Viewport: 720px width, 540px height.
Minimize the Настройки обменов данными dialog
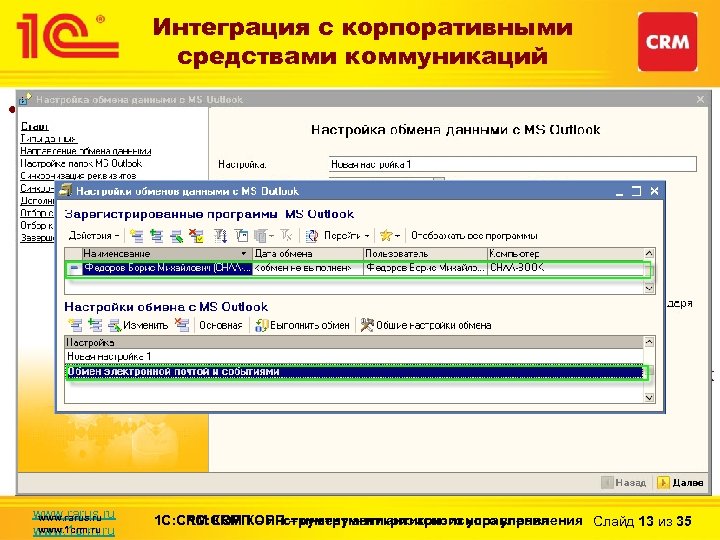tap(619, 191)
